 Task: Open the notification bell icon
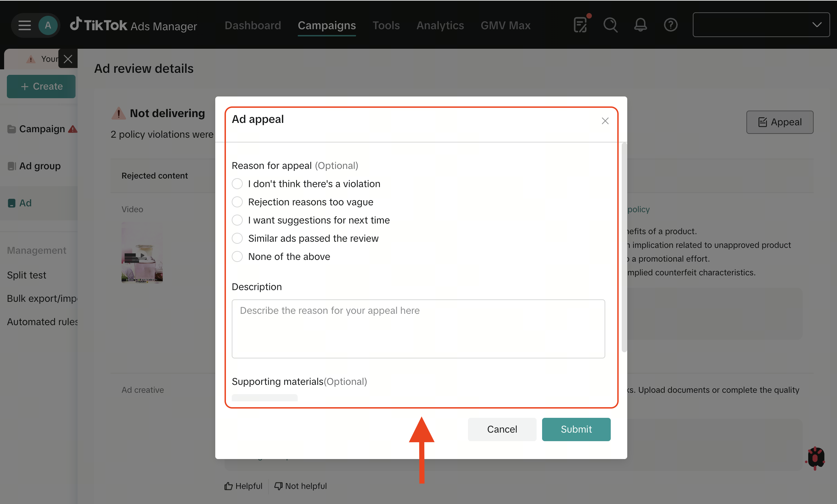[x=640, y=25]
